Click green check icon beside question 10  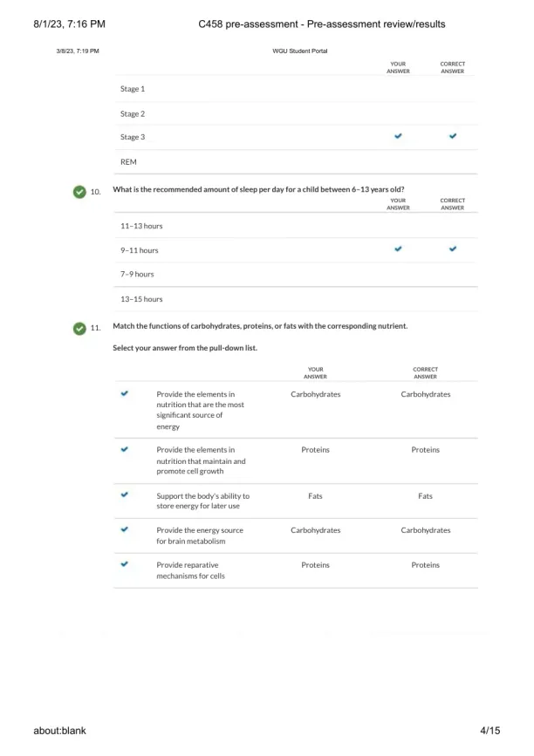[79, 192]
